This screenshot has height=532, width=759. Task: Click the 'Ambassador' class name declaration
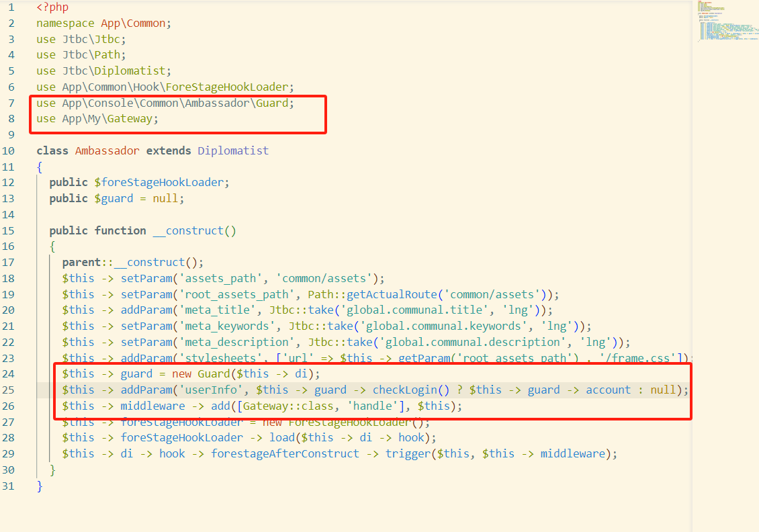tap(107, 150)
